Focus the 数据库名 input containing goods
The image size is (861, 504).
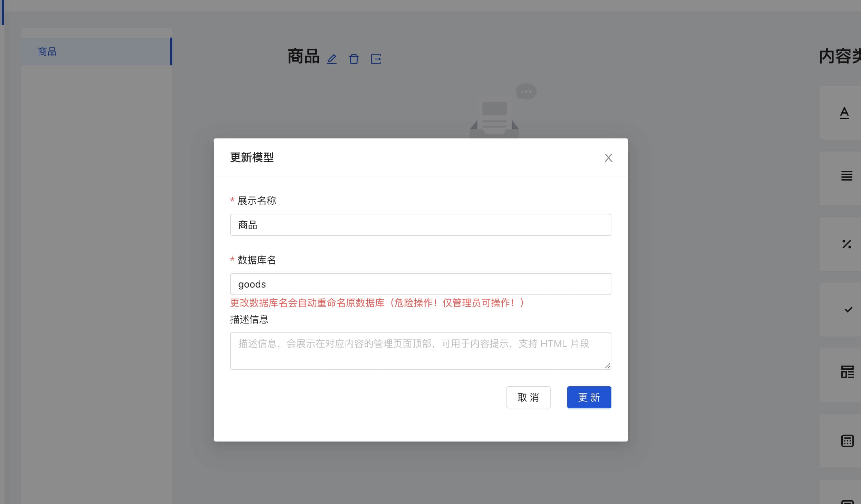pyautogui.click(x=420, y=284)
